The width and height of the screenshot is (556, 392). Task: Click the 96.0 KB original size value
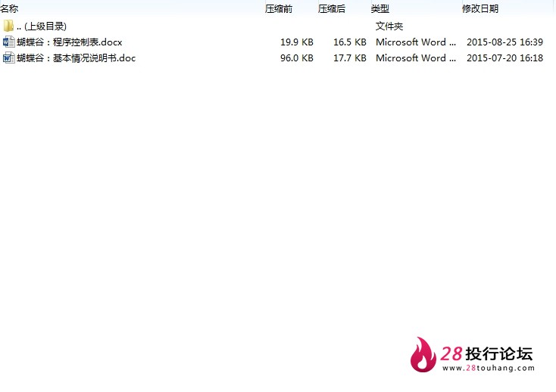coord(297,58)
